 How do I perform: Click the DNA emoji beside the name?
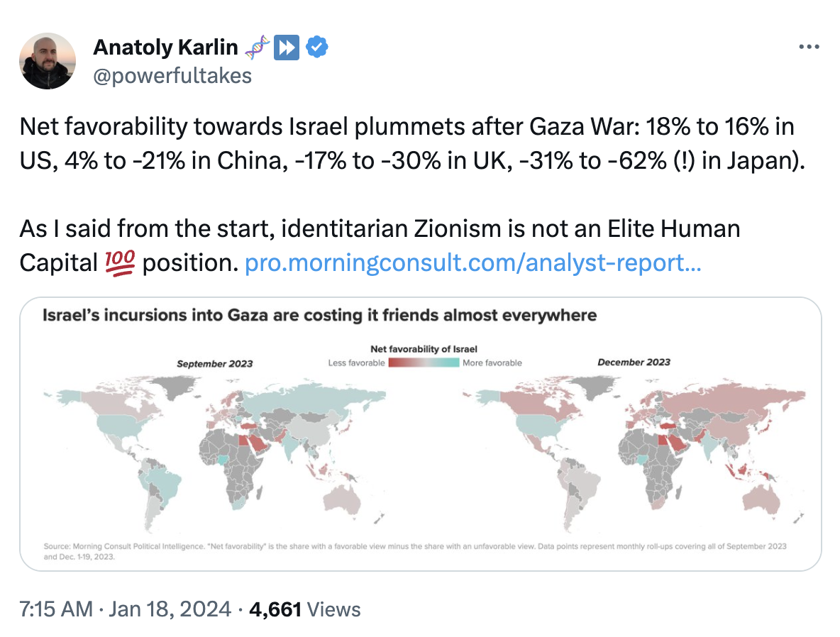pyautogui.click(x=255, y=48)
